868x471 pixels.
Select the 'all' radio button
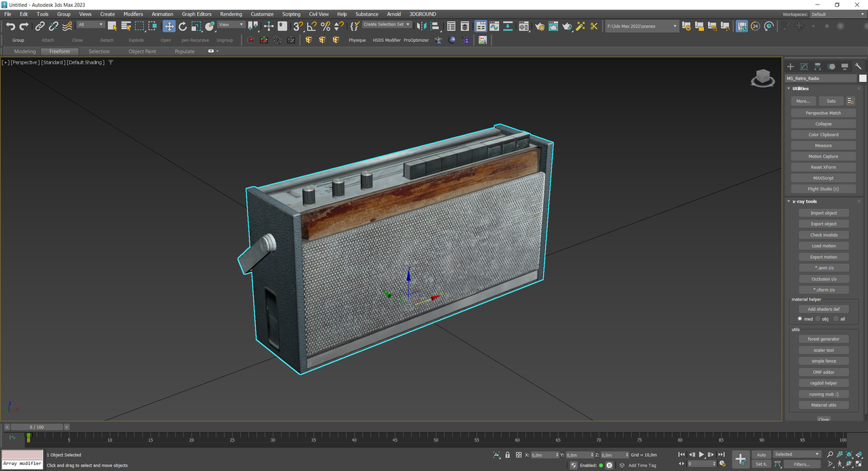(x=836, y=319)
